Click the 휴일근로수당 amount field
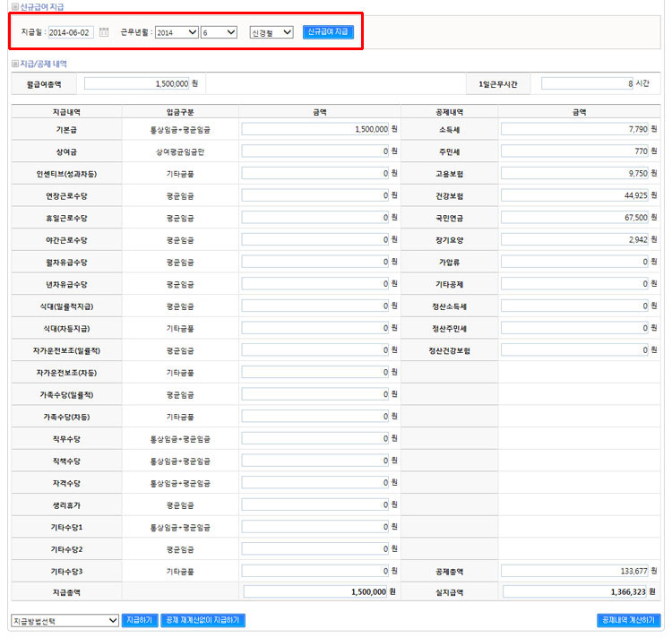Screen dimensions: 672x638 (315, 217)
